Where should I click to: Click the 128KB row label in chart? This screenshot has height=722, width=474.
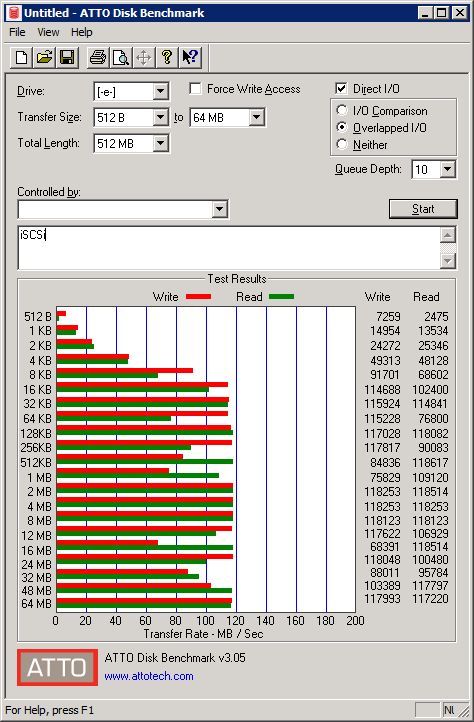[36, 434]
